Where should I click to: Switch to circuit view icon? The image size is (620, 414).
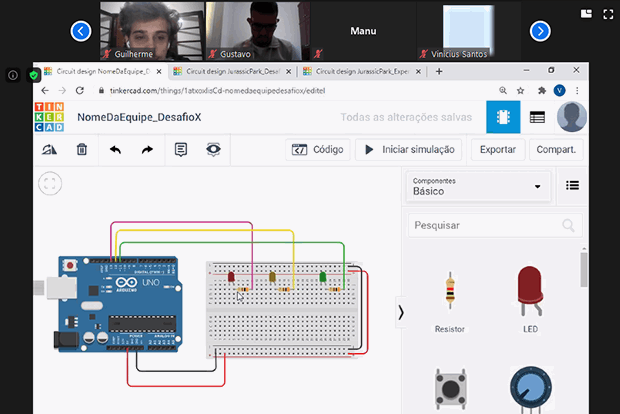(x=503, y=117)
